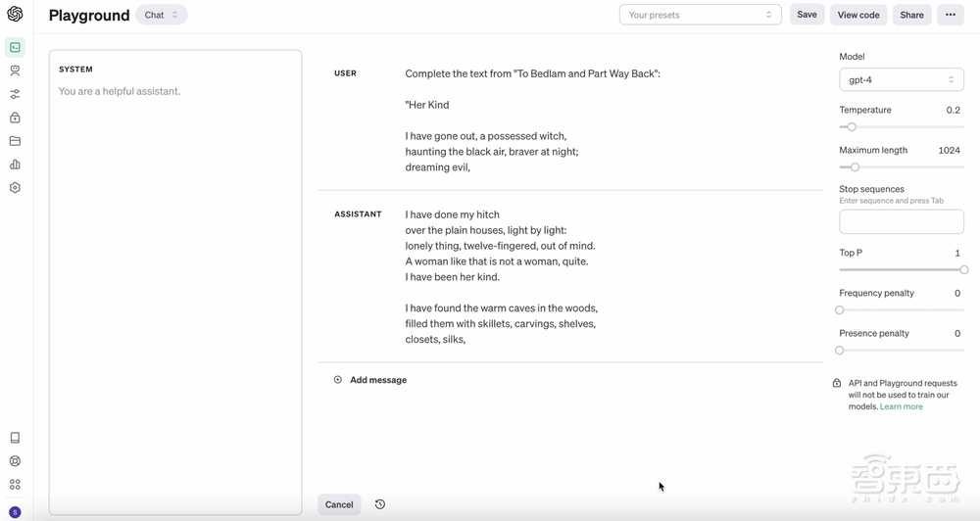Image resolution: width=980 pixels, height=521 pixels.
Task: Click the OpenAI logo icon
Action: [15, 15]
